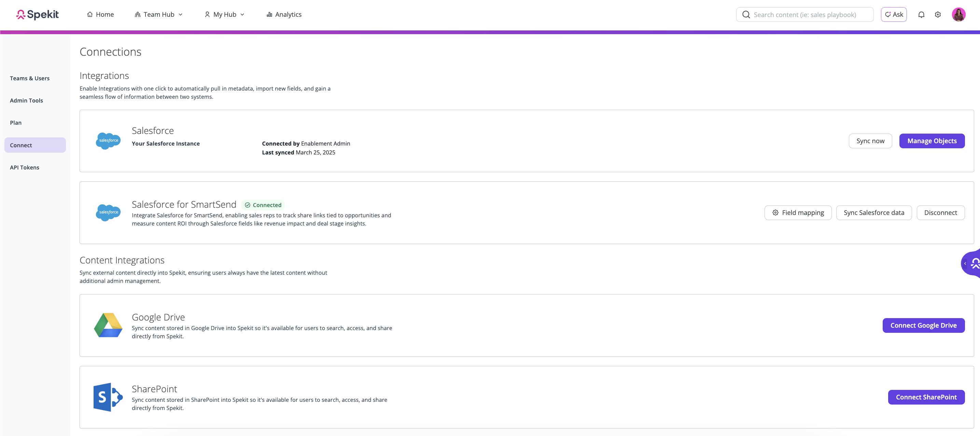Click the Salesforce for SmartSend logo
Screen dimensions: 980x436
(x=108, y=213)
